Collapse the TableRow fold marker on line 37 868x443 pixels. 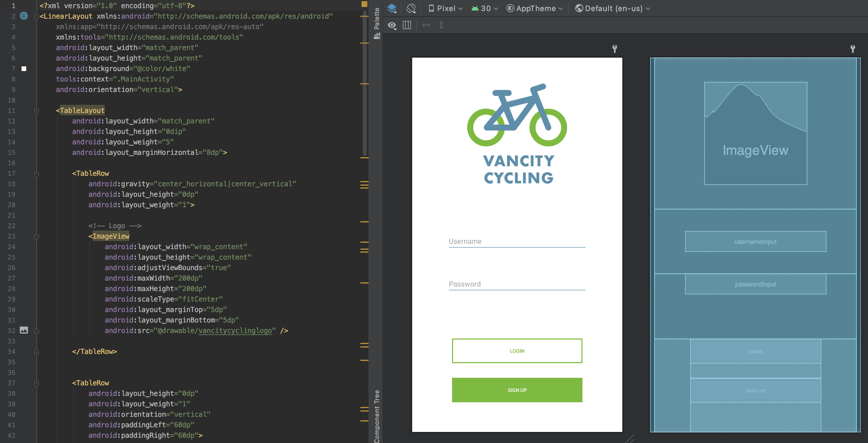click(x=37, y=383)
